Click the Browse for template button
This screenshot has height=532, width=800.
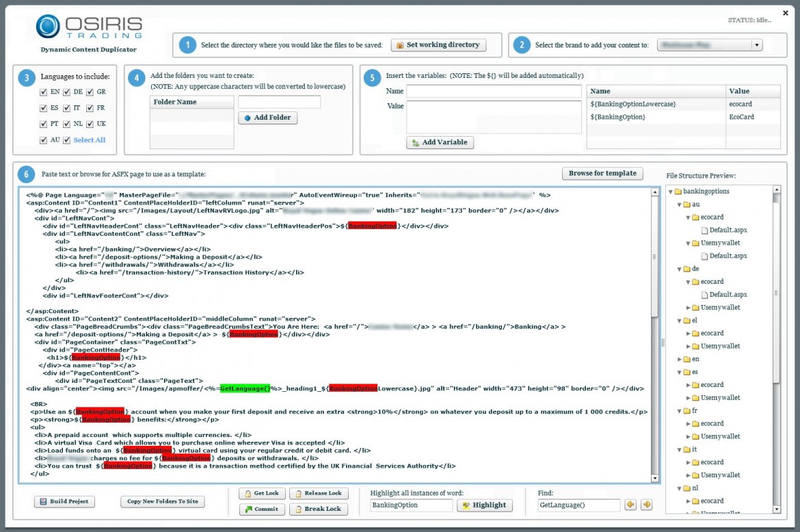click(602, 174)
